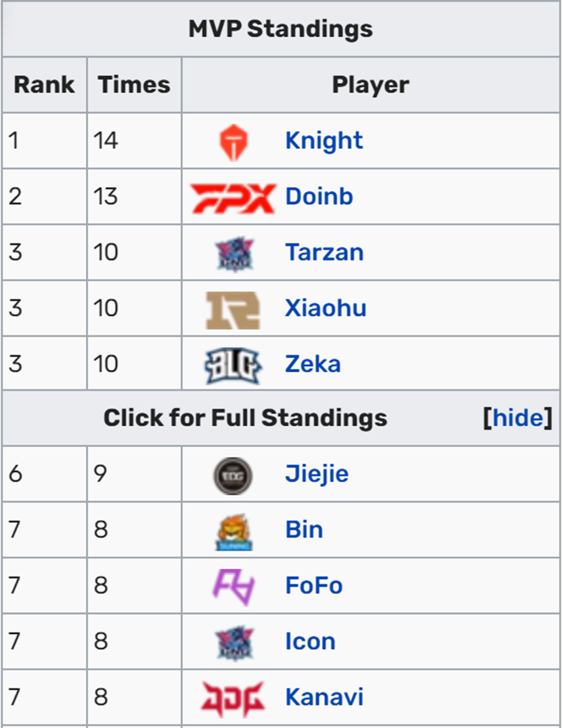Viewport: 563px width, 728px height.
Task: Click the BLG logo next to Zeka
Action: 233,366
